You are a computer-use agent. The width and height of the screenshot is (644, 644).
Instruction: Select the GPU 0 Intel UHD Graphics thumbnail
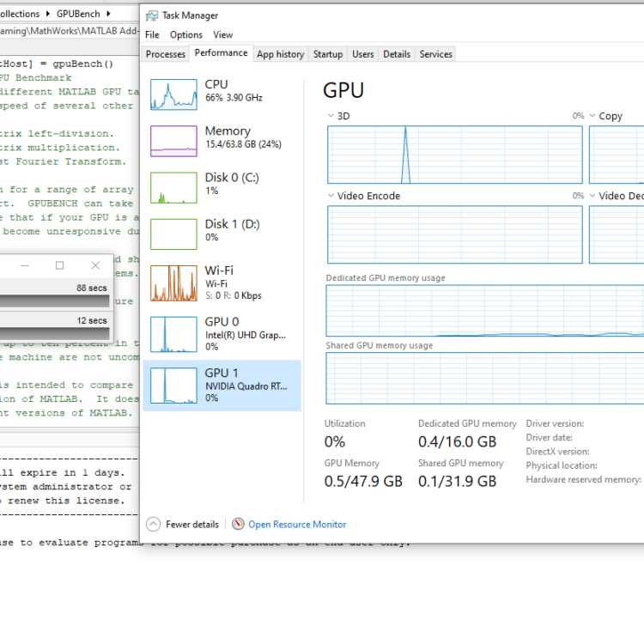pos(173,334)
